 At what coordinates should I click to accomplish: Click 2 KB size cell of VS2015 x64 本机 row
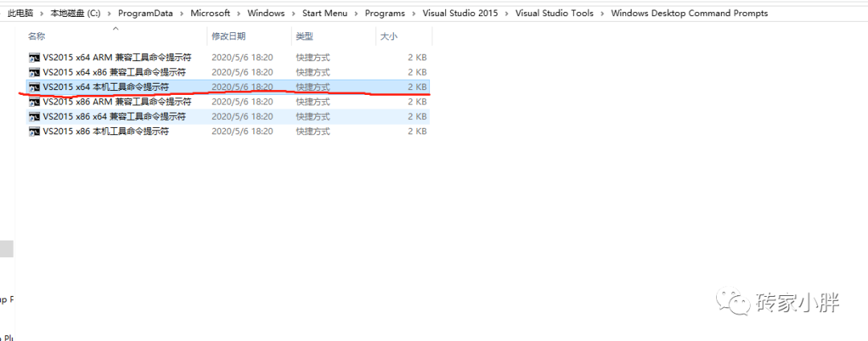point(417,87)
